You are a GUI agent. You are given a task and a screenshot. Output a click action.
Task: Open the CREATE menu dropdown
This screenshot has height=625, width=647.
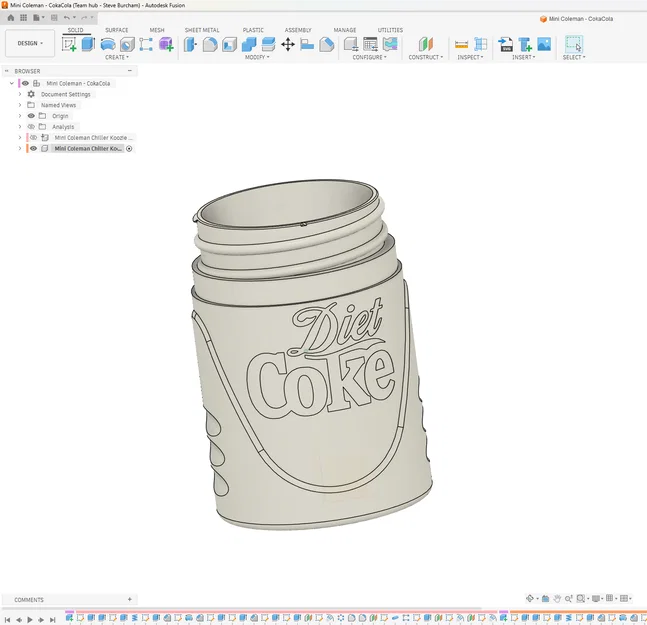coord(117,57)
